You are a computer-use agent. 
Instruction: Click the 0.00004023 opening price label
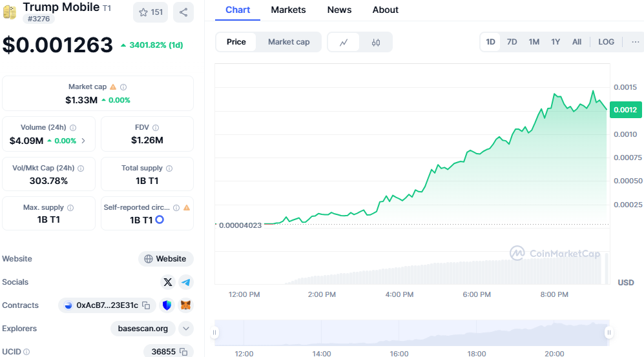pyautogui.click(x=240, y=225)
